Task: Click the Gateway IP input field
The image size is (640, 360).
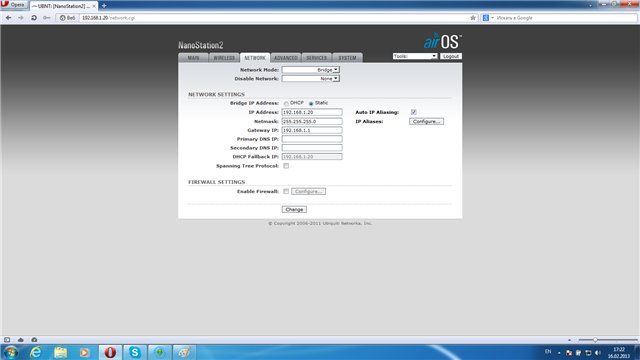Action: [312, 130]
